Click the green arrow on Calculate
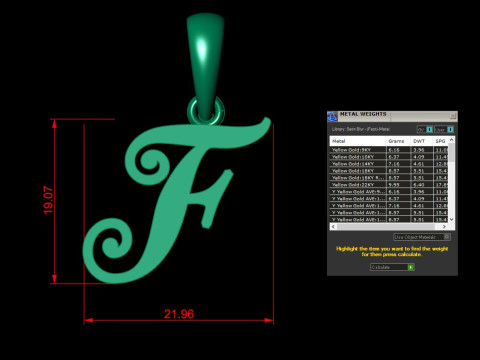The width and height of the screenshot is (480, 360). click(411, 267)
